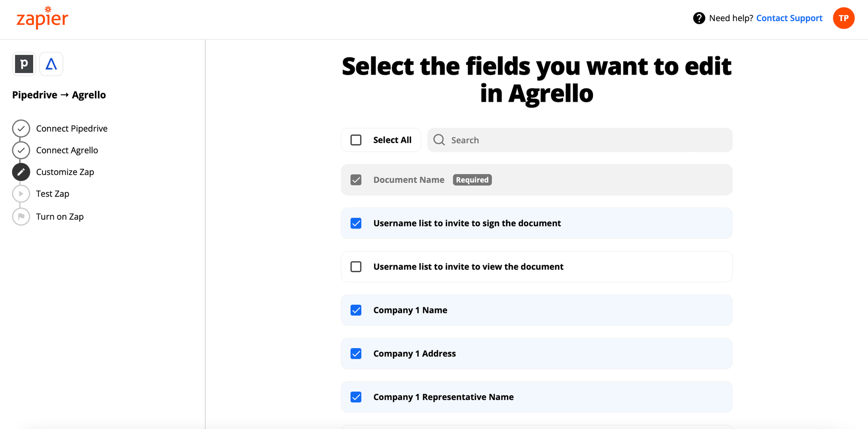This screenshot has height=429, width=868.
Task: Click the Connect Pipedrive checkmark icon
Action: pos(21,129)
